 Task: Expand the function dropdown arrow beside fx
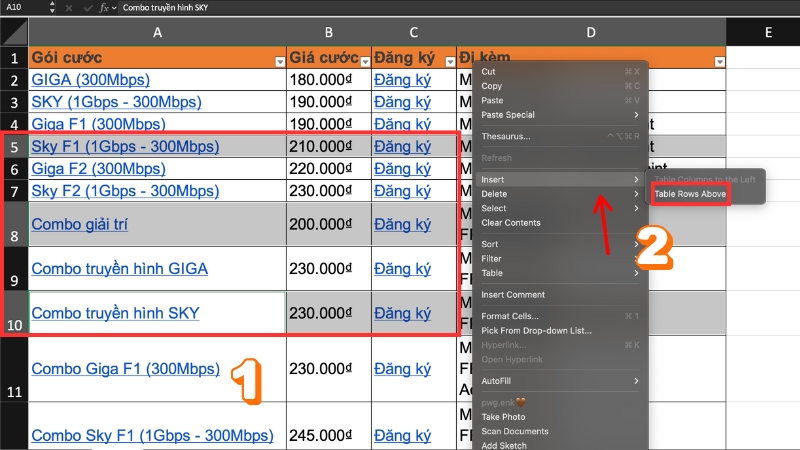pyautogui.click(x=114, y=8)
